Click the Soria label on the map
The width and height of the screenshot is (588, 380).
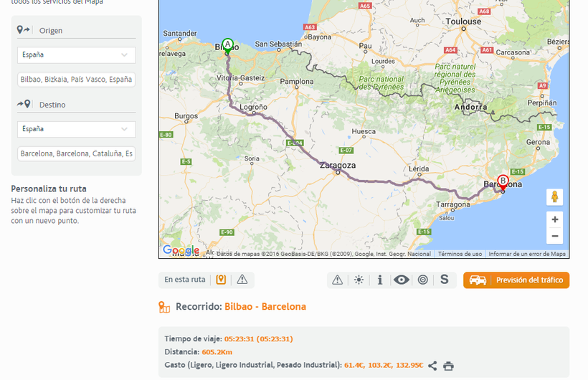click(x=252, y=158)
